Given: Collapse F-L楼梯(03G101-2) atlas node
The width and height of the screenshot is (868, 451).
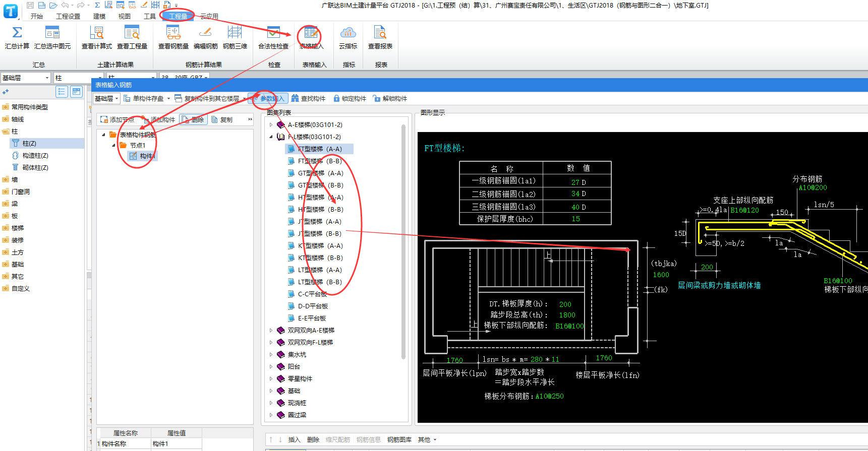Looking at the screenshot, I should pos(271,137).
